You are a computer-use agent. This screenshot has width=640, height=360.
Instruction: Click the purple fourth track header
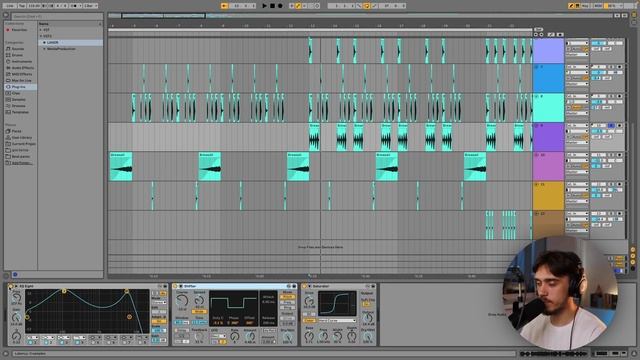548,137
